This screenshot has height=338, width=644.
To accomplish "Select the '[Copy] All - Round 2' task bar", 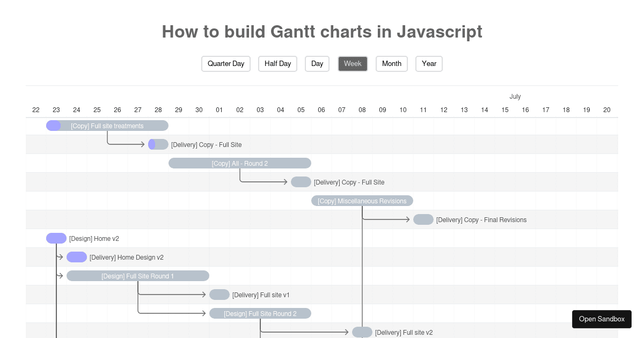I will point(239,163).
